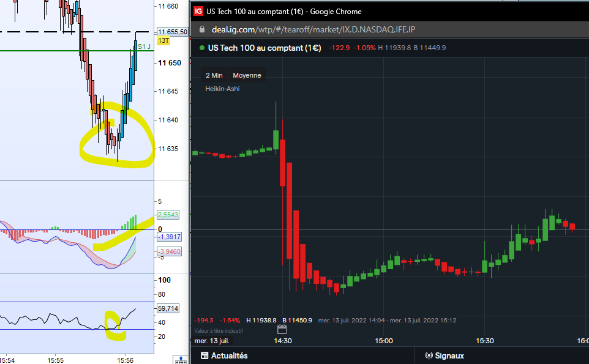The height and width of the screenshot is (364, 589).
Task: Click the Chrome window title text
Action: point(284,12)
